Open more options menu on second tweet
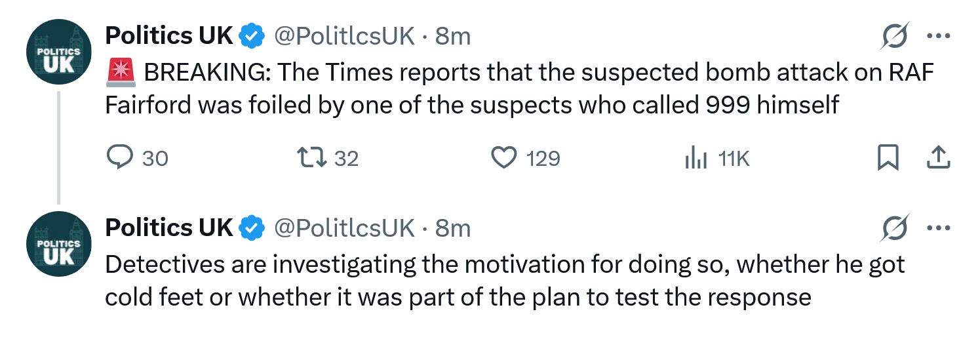 (x=939, y=228)
